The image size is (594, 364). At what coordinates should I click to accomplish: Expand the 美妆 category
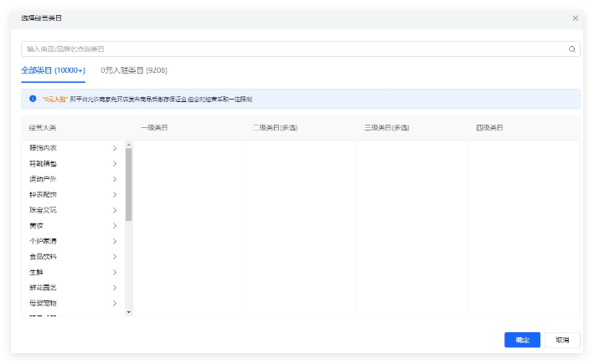click(x=73, y=226)
